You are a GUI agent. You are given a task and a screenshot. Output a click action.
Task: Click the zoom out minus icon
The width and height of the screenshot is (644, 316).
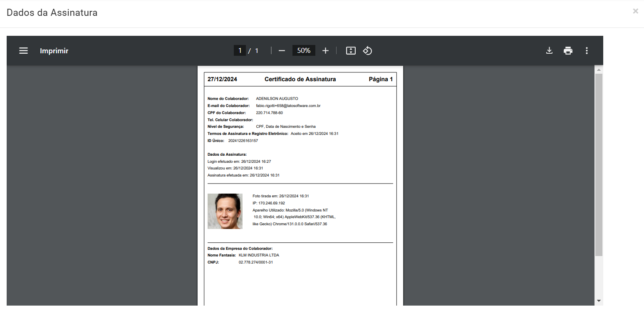[282, 51]
